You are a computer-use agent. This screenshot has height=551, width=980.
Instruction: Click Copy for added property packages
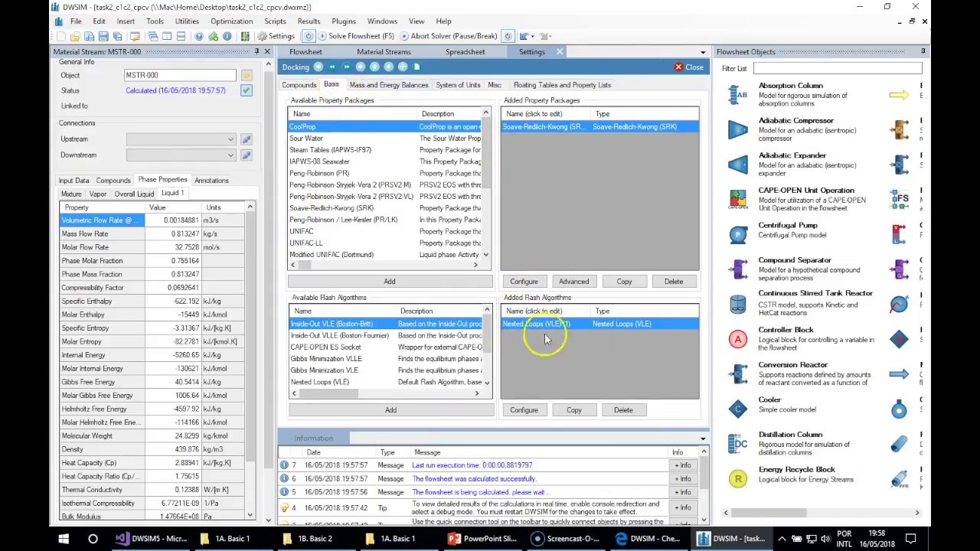point(624,282)
